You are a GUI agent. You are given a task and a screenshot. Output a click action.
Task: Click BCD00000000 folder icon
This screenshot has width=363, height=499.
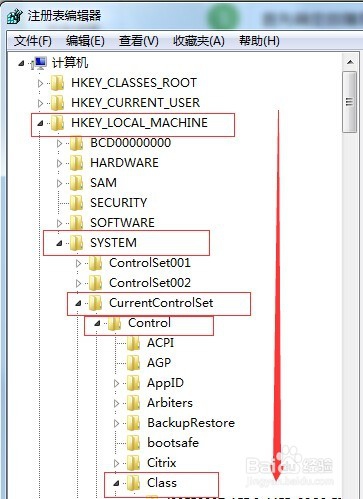tap(77, 143)
